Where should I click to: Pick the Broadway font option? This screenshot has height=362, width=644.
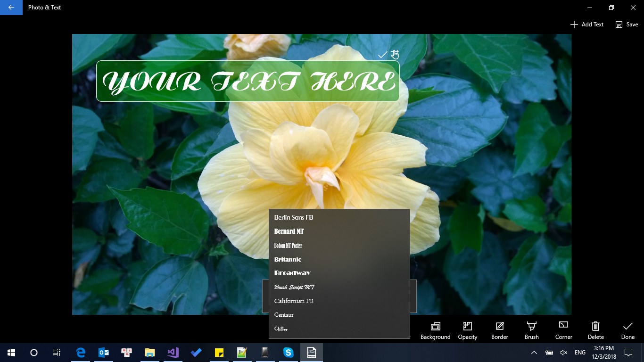[292, 273]
